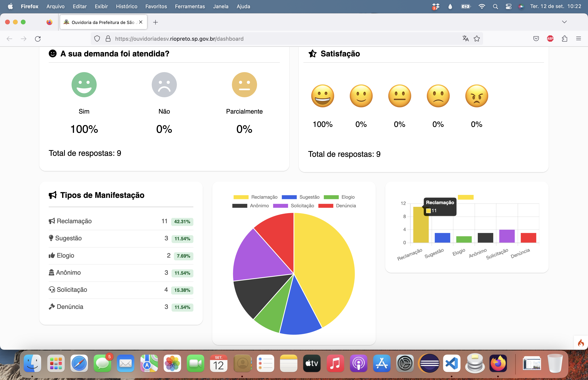Click the angry face satisfaction emoji

pos(476,96)
